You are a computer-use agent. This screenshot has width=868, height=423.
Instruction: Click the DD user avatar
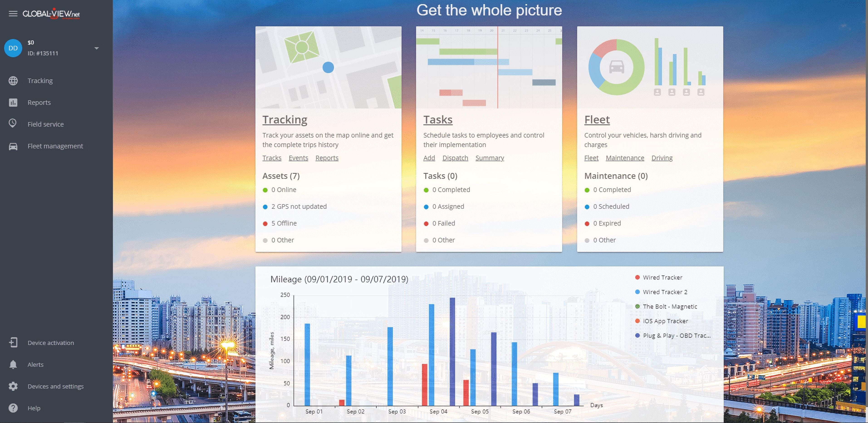pos(13,48)
